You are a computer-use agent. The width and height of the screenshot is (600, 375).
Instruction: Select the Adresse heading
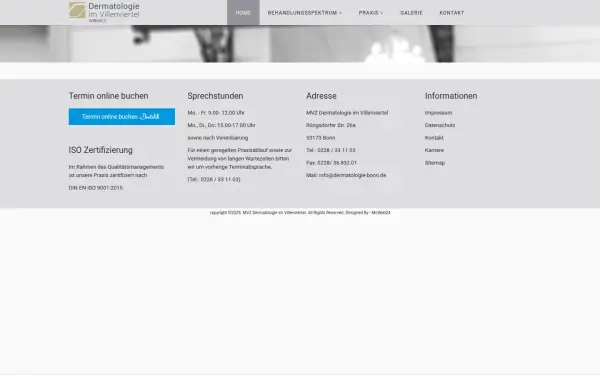click(x=321, y=96)
